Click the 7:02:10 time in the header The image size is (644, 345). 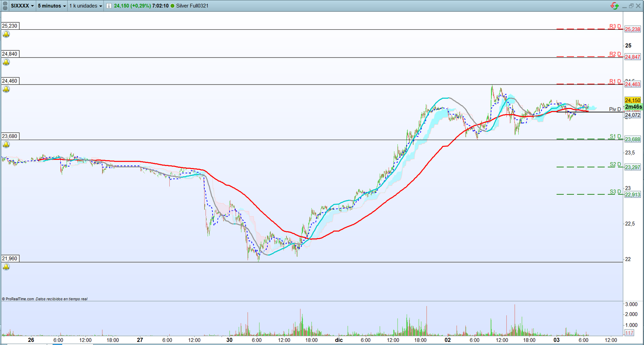coord(160,6)
